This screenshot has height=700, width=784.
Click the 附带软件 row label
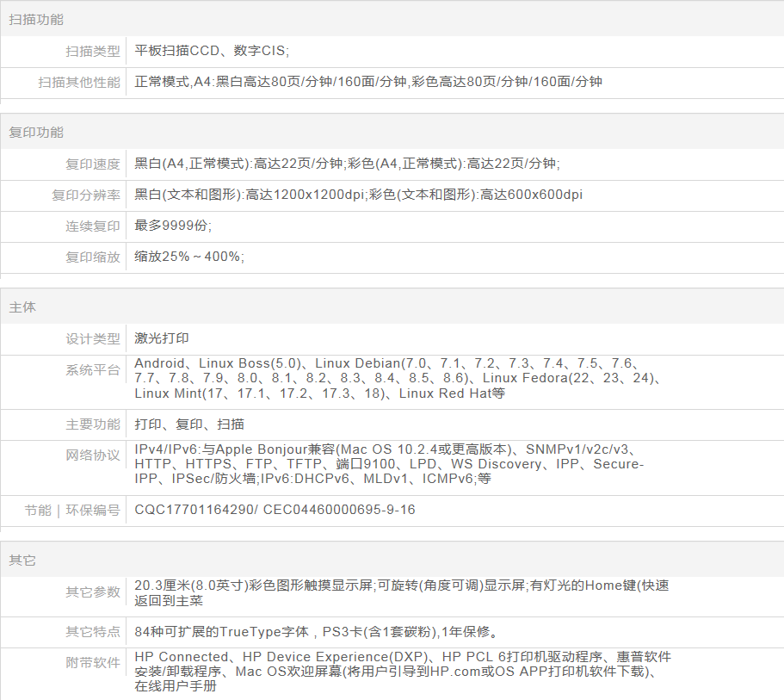click(93, 663)
